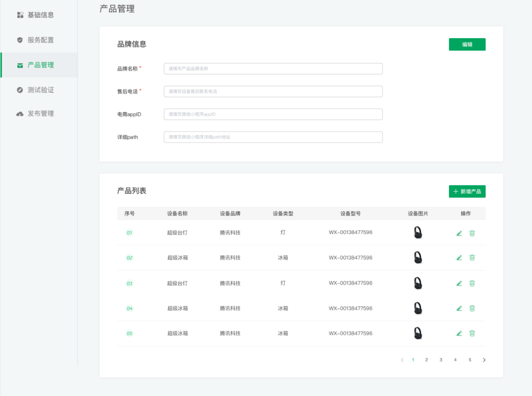Click trash icon in row 04
The height and width of the screenshot is (396, 532).
coord(472,308)
